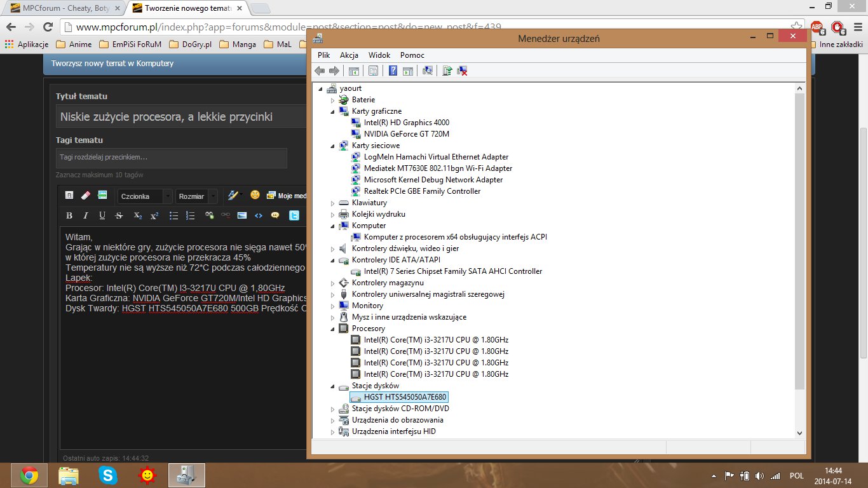Click the POL language indicator
The image size is (868, 488).
[796, 475]
